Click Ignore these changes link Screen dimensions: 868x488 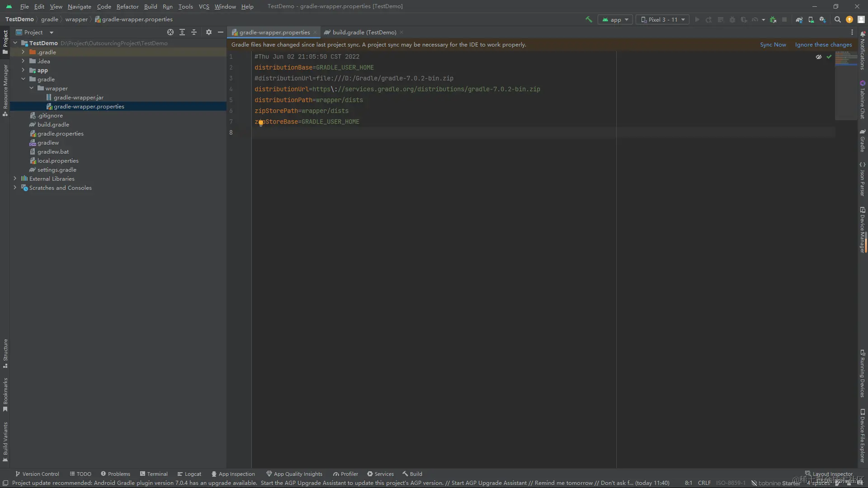point(823,44)
